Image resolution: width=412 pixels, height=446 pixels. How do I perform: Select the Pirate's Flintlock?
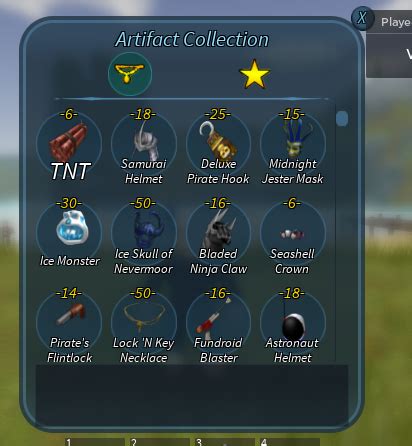pyautogui.click(x=69, y=323)
